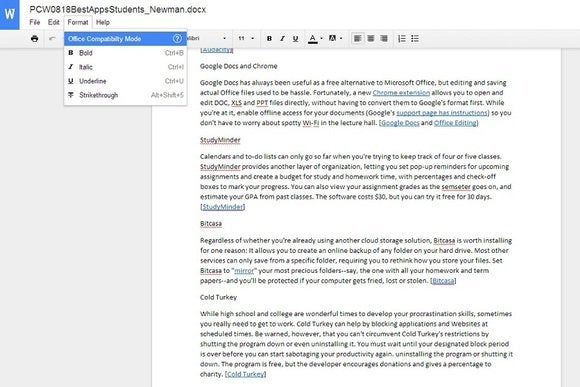Follow the Chrome extension link
This screenshot has height=387, width=580.
click(x=401, y=93)
